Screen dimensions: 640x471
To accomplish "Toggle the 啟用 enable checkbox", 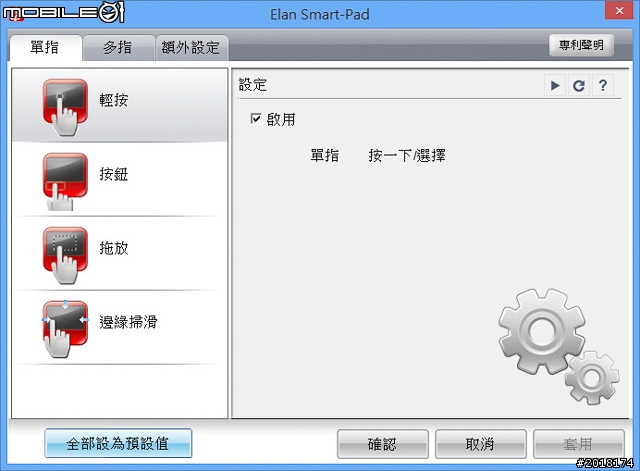I will click(x=256, y=119).
